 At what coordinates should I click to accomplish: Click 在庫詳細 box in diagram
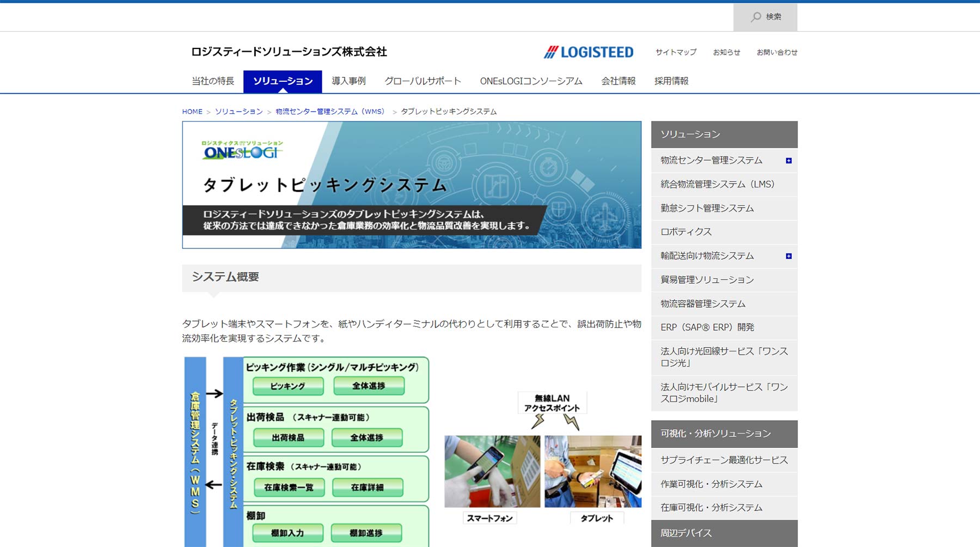[367, 487]
